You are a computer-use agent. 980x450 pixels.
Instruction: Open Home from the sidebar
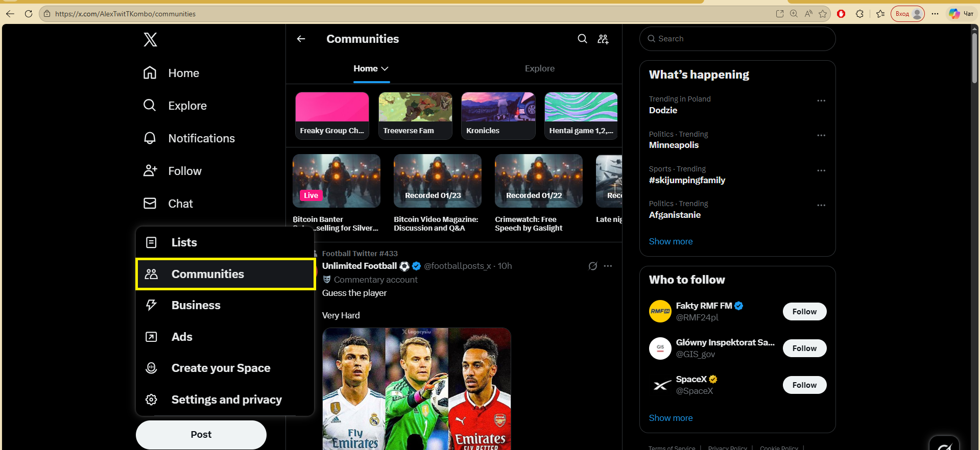pyautogui.click(x=171, y=73)
